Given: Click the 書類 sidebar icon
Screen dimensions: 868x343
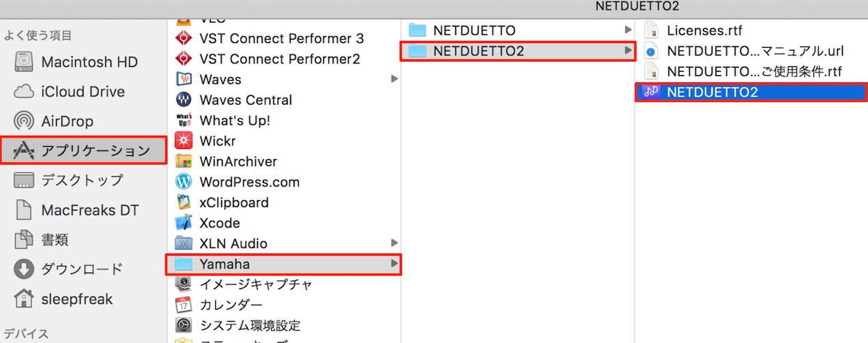Looking at the screenshot, I should 24,240.
